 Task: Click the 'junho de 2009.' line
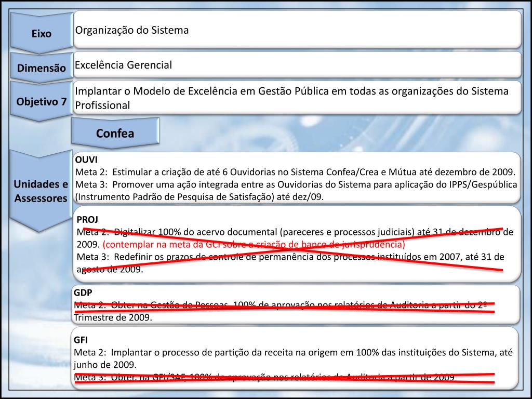105,365
